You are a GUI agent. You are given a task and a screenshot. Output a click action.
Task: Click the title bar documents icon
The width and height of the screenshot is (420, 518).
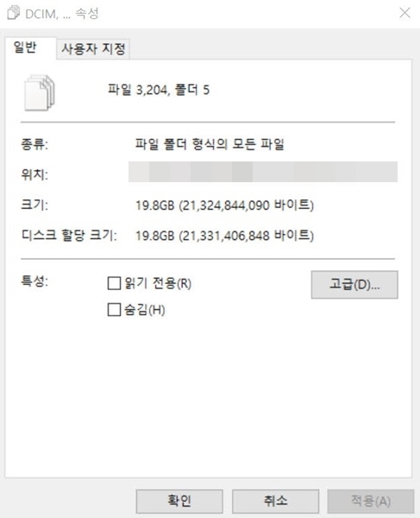coord(14,13)
